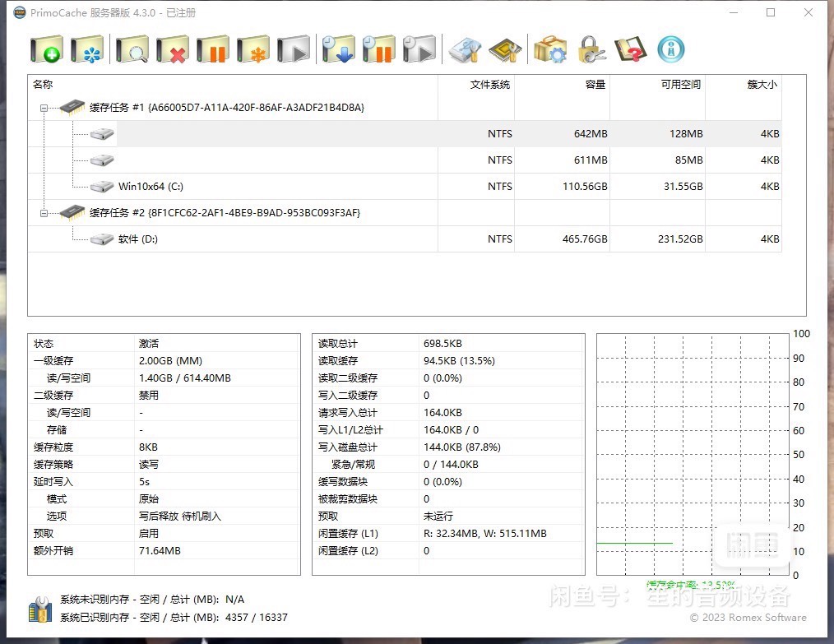Select the Win10x64 (C:) volume row
Image resolution: width=834 pixels, height=644 pixels.
pyautogui.click(x=151, y=187)
